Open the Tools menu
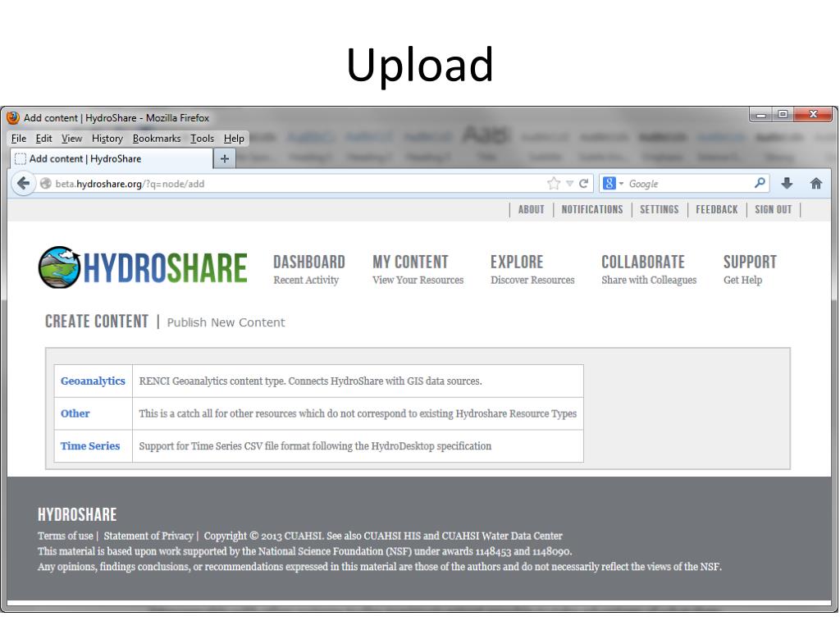The image size is (840, 630). [x=202, y=139]
